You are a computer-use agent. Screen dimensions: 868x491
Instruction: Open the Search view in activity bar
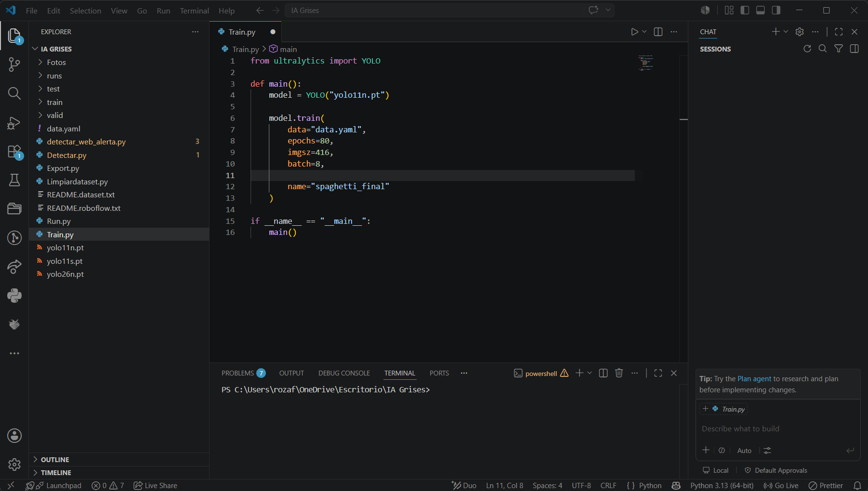(x=14, y=93)
